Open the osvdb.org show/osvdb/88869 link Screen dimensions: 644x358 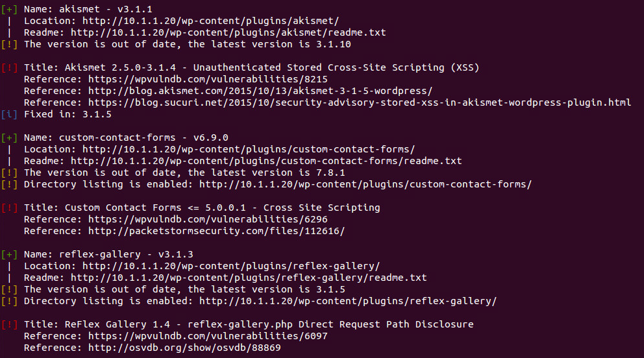184,348
